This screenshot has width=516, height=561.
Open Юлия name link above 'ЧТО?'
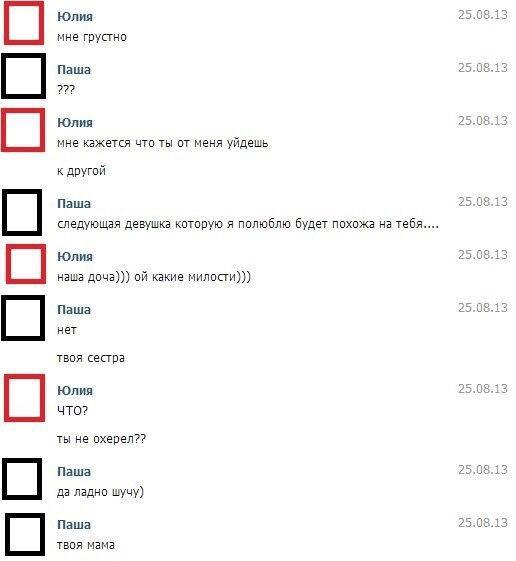point(75,390)
